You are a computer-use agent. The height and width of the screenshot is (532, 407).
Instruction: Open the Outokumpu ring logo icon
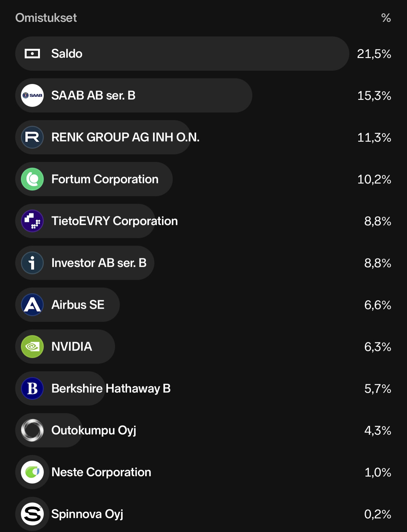click(x=32, y=430)
